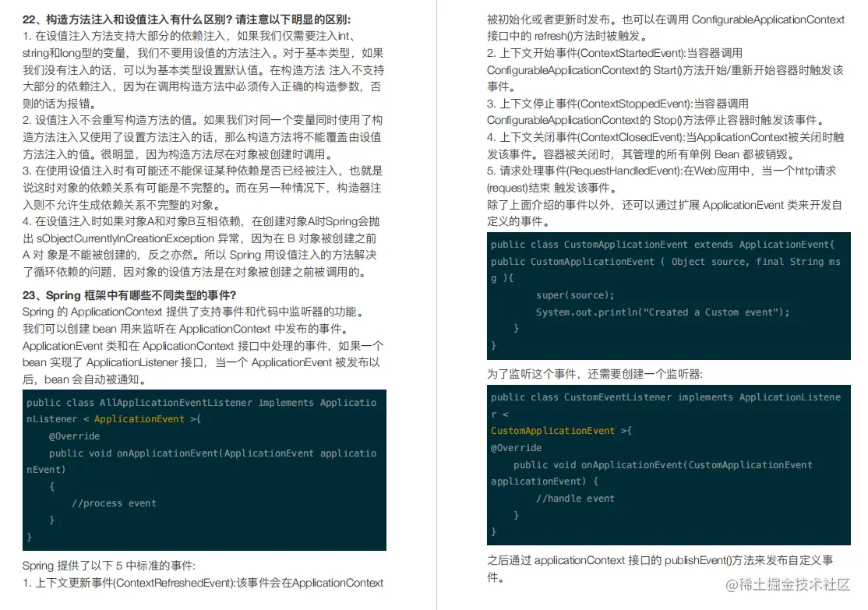Screen dimensions: 868x610
Task: Click text '之后通过 applicationContext 接口的 publishEvent()'
Action: [609, 560]
